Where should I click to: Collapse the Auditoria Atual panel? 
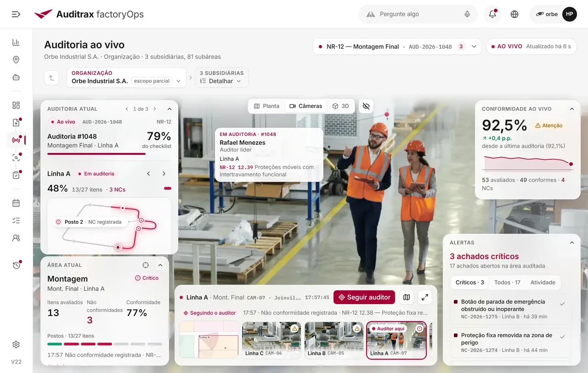click(x=169, y=109)
